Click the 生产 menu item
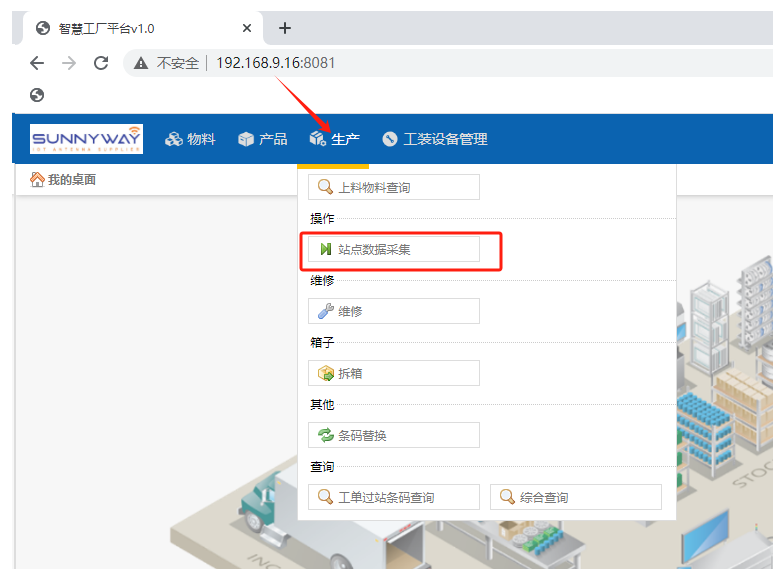The width and height of the screenshot is (773, 569). click(334, 139)
